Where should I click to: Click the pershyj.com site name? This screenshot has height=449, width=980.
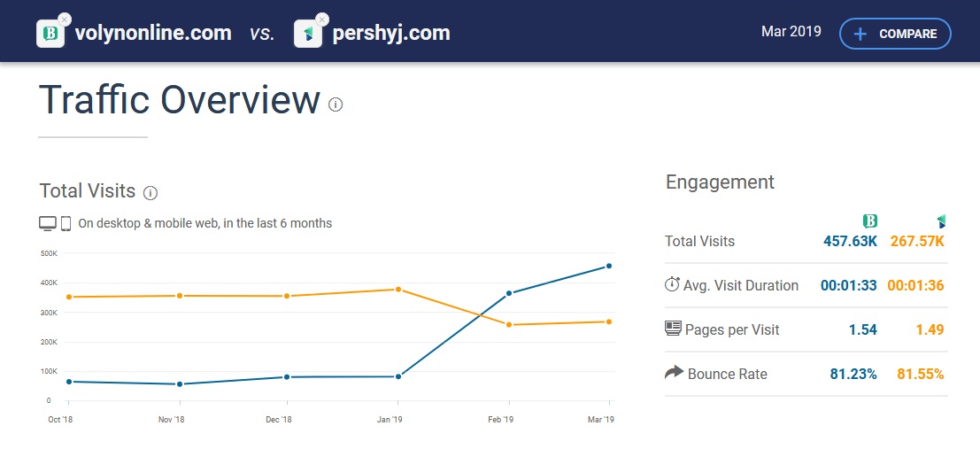tap(391, 34)
